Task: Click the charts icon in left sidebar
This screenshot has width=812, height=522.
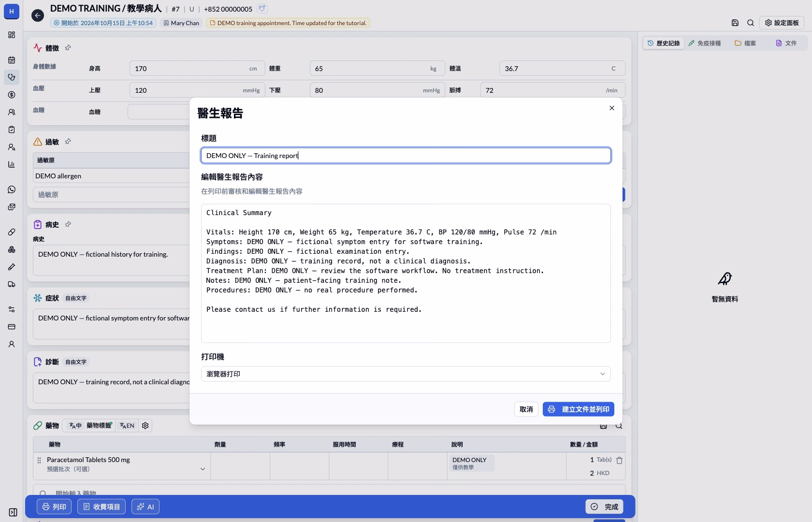Action: click(x=12, y=164)
